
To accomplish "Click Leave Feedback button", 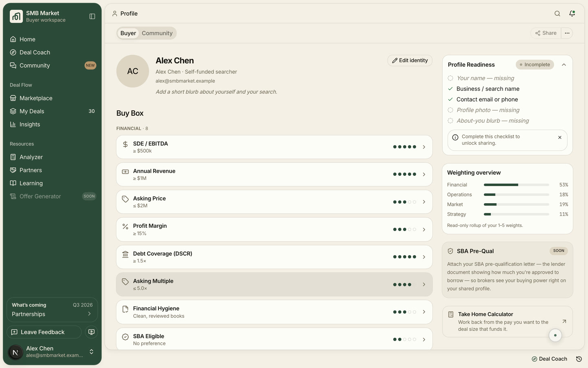I will [x=44, y=332].
